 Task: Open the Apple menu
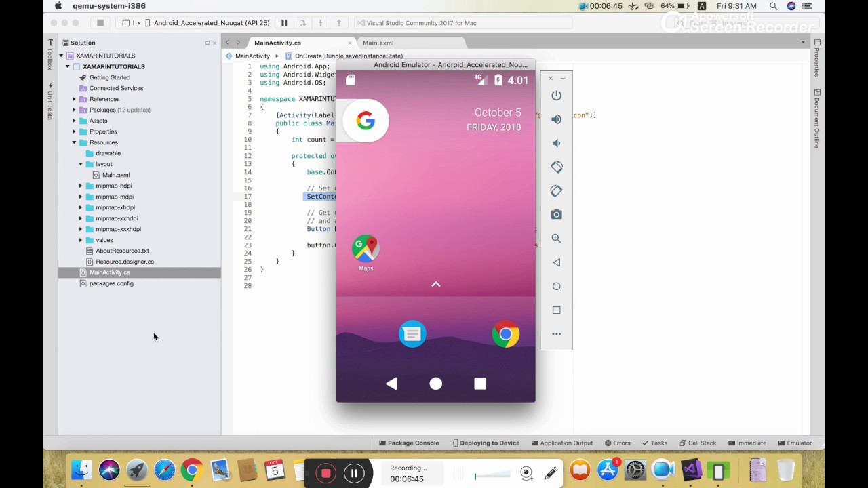coord(58,6)
